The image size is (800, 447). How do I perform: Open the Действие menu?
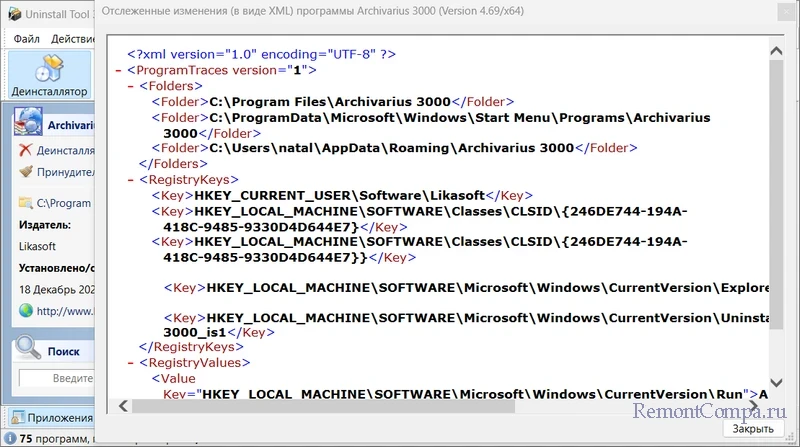pos(72,39)
